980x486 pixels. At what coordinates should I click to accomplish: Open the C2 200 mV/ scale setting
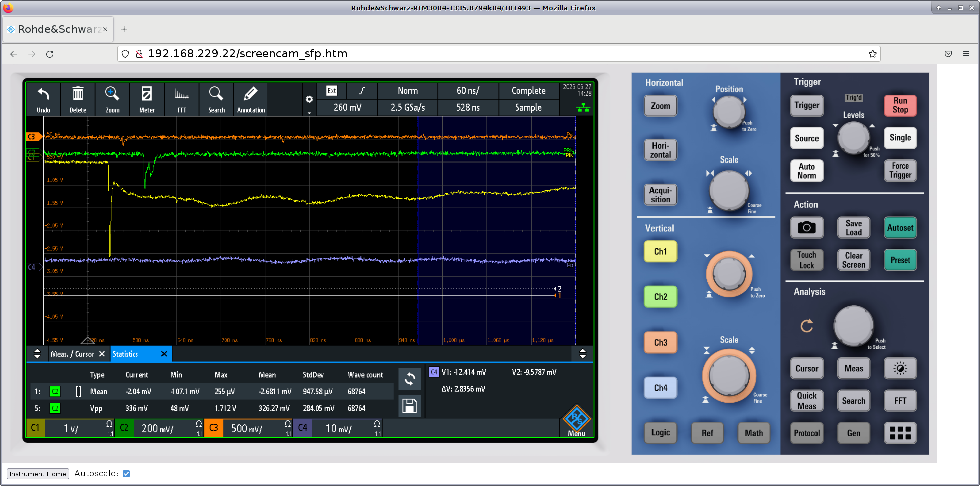pos(157,428)
